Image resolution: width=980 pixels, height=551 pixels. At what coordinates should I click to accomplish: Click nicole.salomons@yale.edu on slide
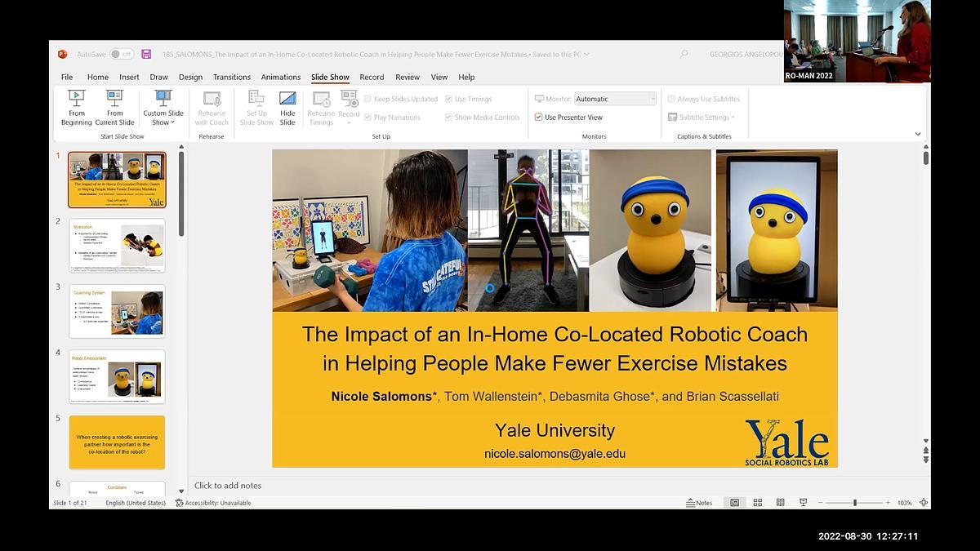click(555, 454)
